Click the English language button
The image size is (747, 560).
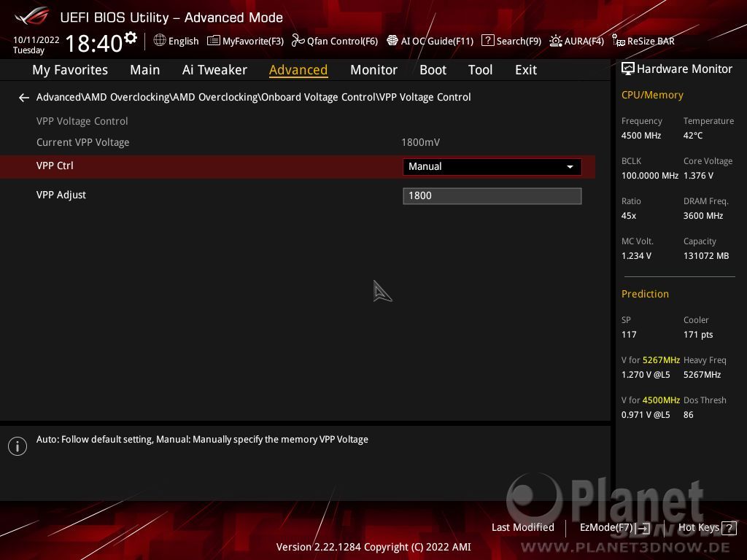click(177, 41)
